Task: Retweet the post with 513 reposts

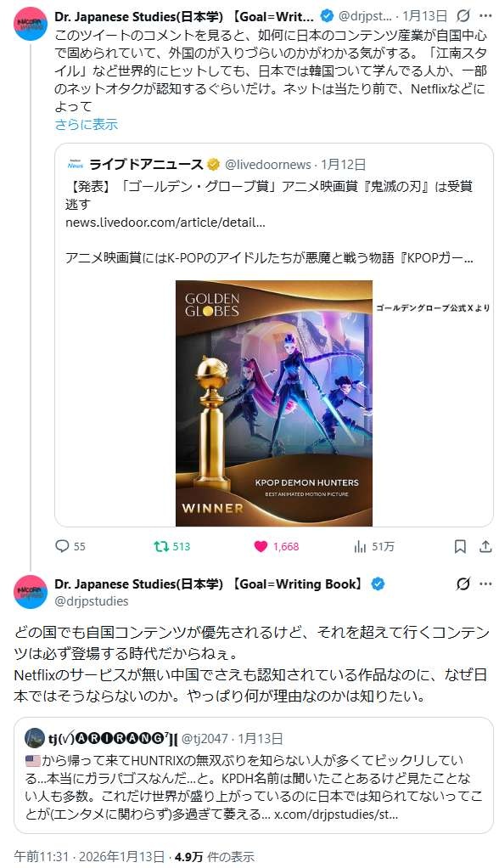Action: pyautogui.click(x=161, y=546)
